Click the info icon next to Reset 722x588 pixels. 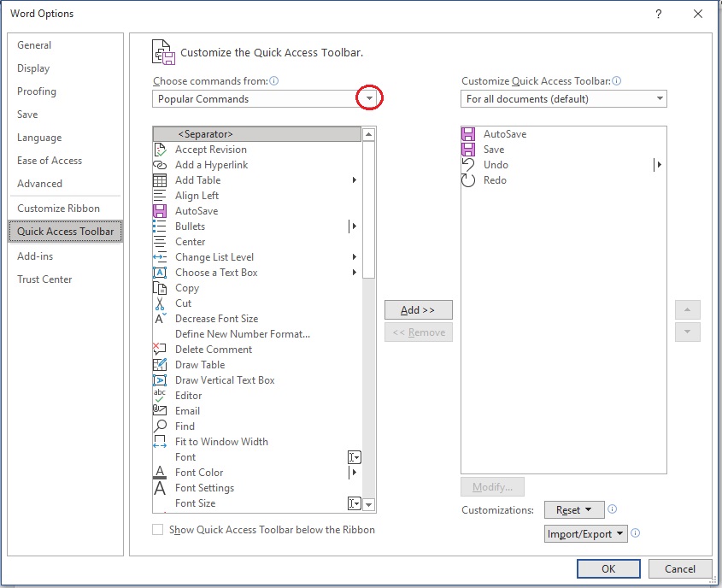tap(612, 509)
